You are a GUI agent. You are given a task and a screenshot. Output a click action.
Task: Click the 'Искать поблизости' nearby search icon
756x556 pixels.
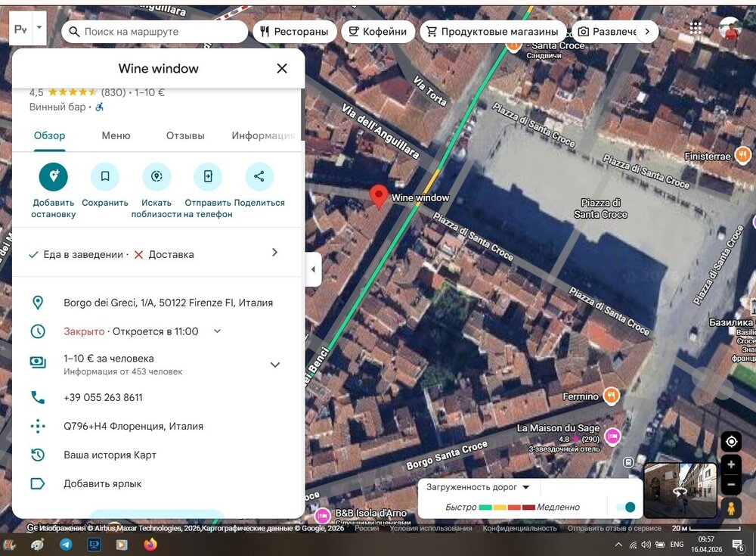coord(156,176)
